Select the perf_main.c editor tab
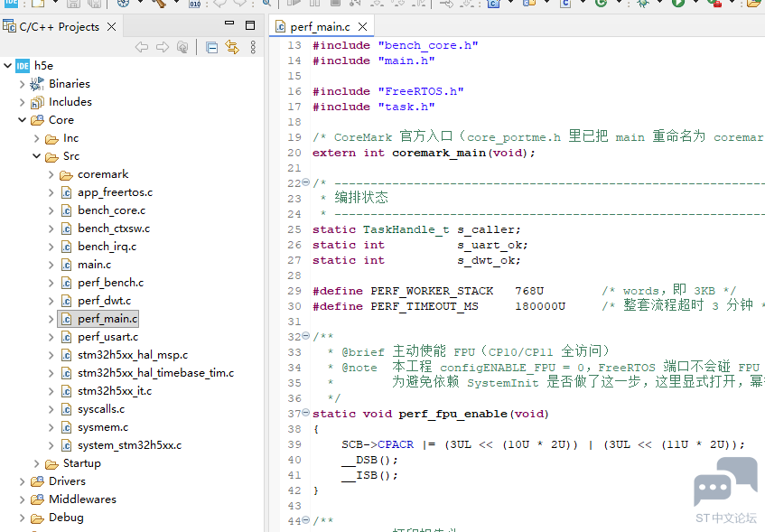The image size is (765, 532). pyautogui.click(x=320, y=27)
